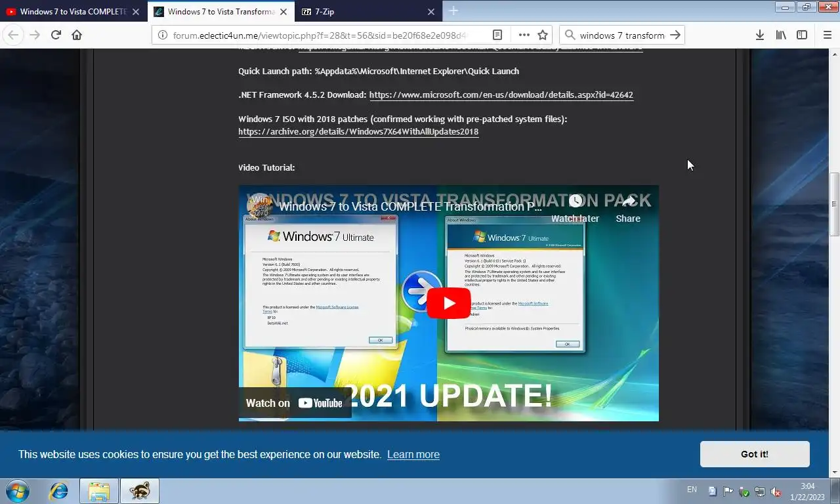Click the scrollbar up arrow
The width and height of the screenshot is (840, 504).
tap(835, 54)
